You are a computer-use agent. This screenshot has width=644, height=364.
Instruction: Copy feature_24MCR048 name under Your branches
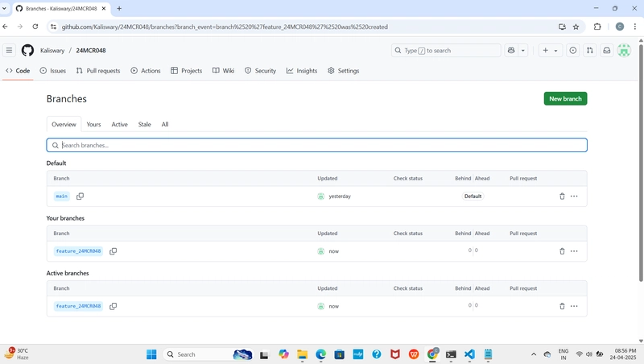coord(113,251)
